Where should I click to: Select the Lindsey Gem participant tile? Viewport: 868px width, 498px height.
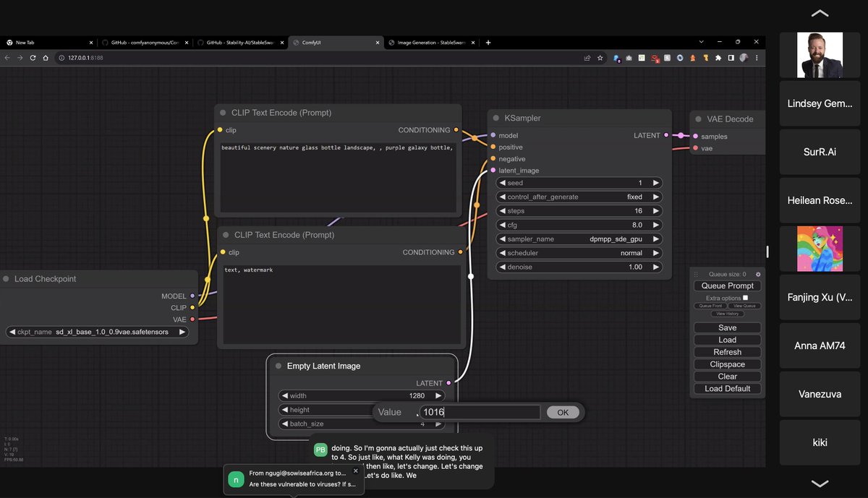click(x=820, y=103)
